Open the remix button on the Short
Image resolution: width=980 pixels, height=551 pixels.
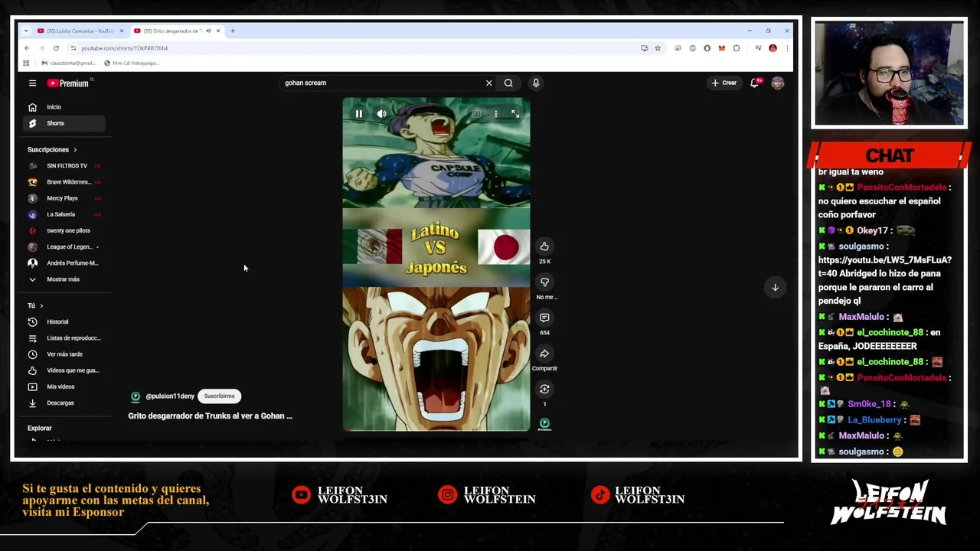pyautogui.click(x=544, y=389)
